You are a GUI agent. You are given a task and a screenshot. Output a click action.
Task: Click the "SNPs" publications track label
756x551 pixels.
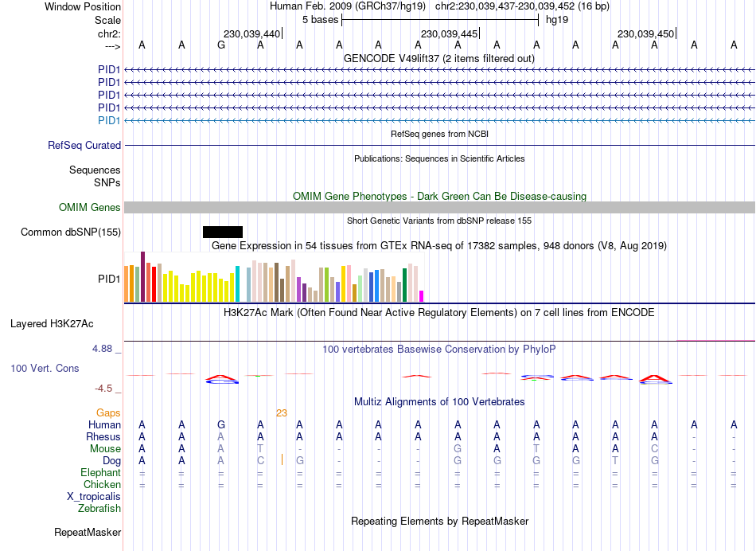pos(107,182)
